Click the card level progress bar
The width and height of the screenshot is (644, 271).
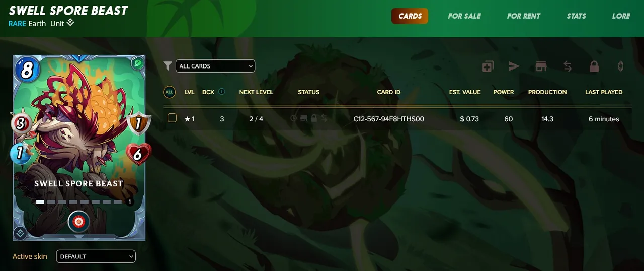pyautogui.click(x=79, y=202)
